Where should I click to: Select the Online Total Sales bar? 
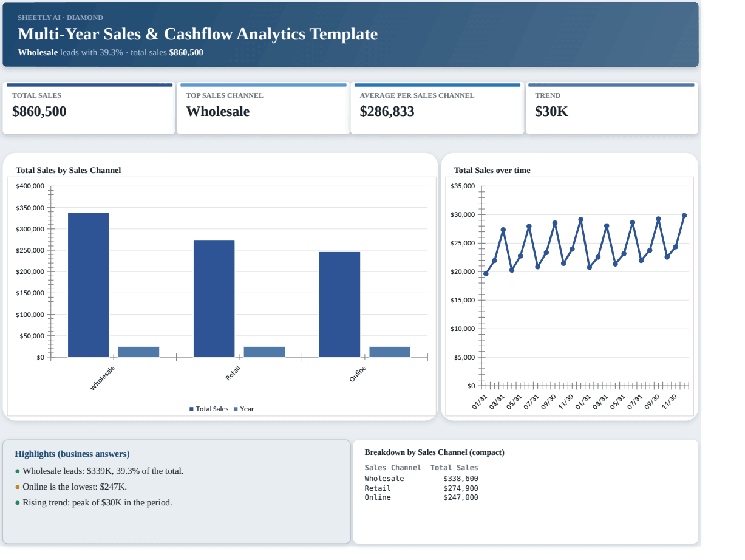(x=339, y=304)
